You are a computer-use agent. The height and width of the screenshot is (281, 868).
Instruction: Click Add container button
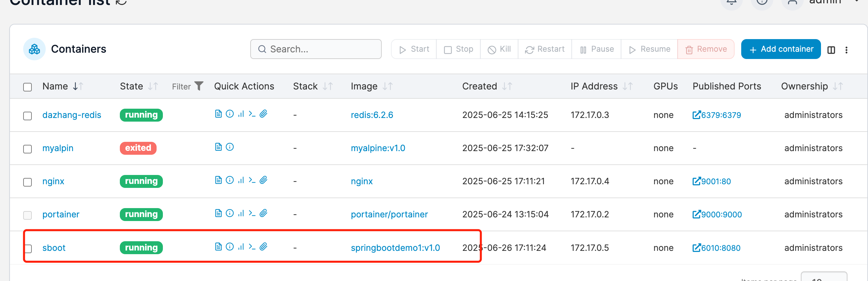781,49
